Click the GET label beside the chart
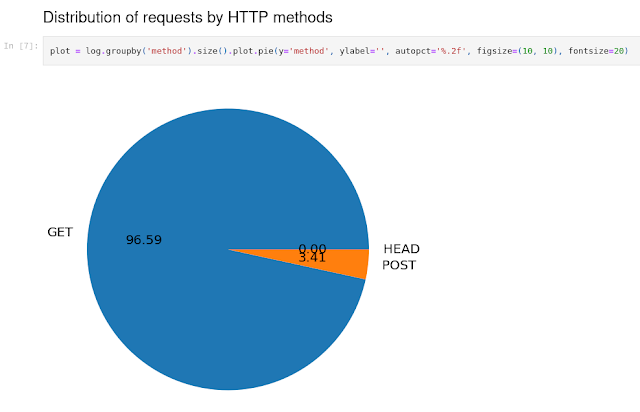Screen dimensions: 640x412 pos(60,232)
